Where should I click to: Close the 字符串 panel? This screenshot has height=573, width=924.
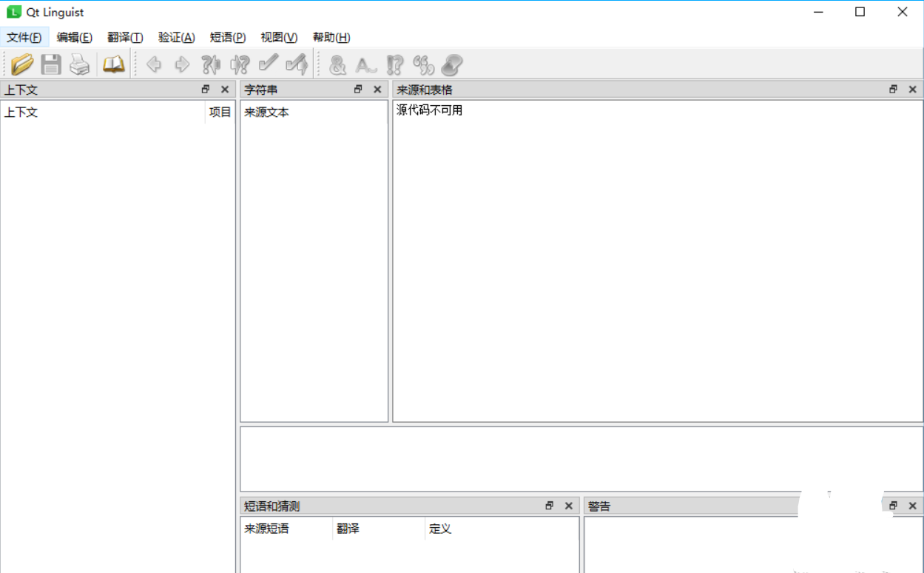pos(377,90)
